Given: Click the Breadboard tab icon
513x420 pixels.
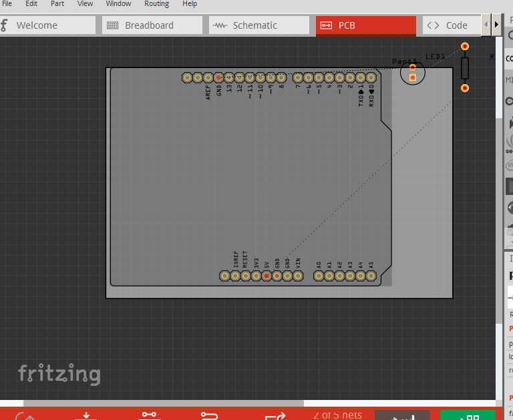Looking at the screenshot, I should (112, 25).
